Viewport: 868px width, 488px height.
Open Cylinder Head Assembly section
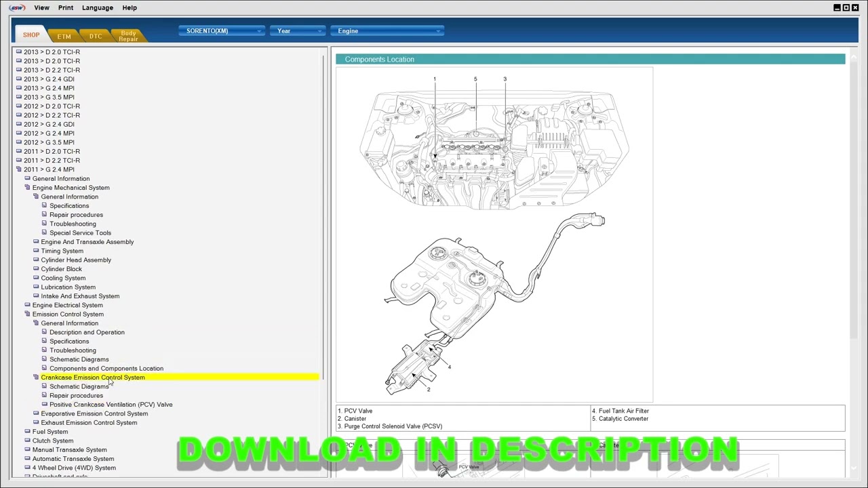pos(76,260)
